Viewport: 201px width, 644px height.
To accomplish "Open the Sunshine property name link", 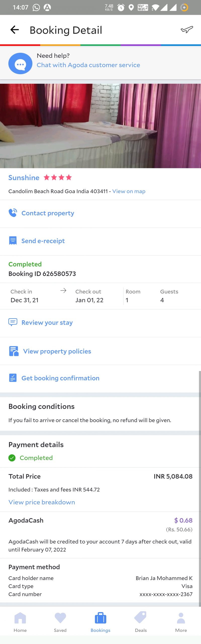I will tap(24, 178).
